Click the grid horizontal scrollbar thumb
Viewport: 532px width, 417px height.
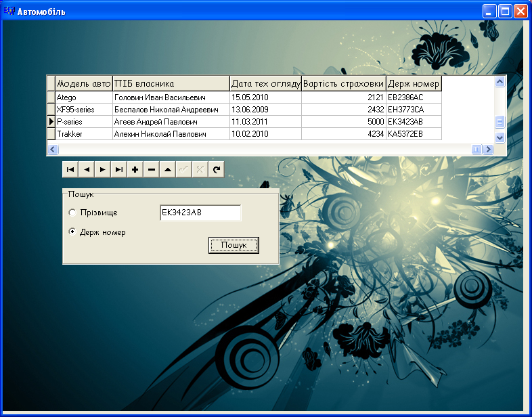point(477,149)
